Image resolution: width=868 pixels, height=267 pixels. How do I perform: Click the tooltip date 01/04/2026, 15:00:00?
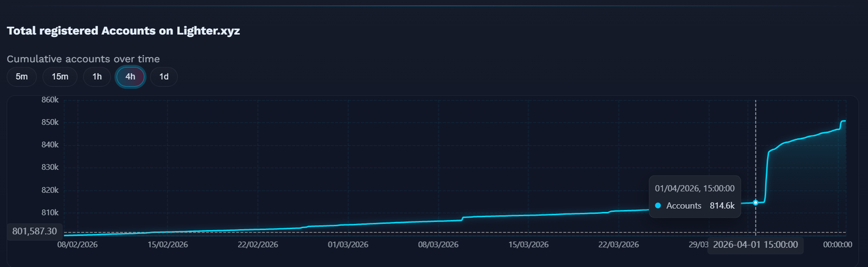(x=694, y=188)
